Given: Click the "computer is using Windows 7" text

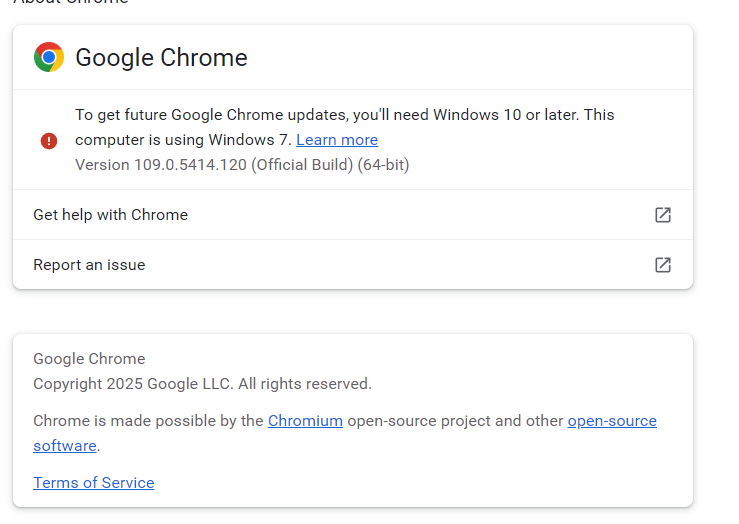Looking at the screenshot, I should [183, 140].
